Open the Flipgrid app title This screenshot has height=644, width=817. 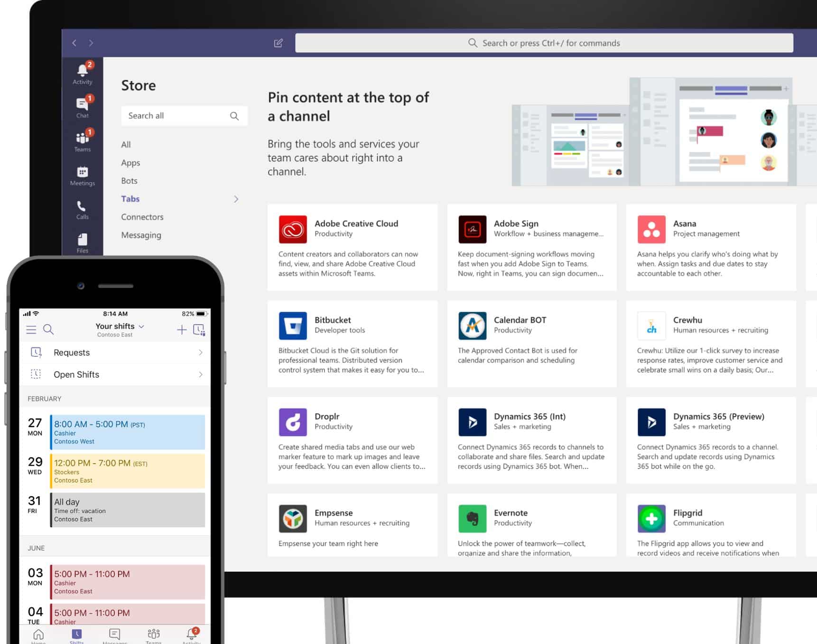coord(687,513)
